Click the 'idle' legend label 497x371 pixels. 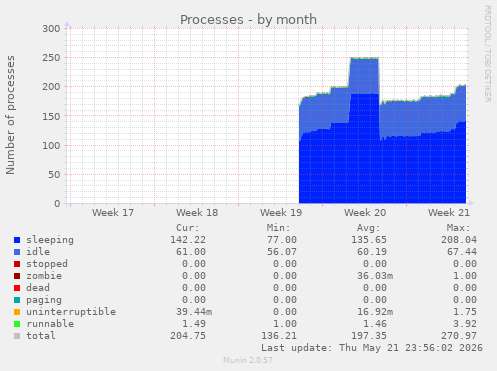click(38, 252)
